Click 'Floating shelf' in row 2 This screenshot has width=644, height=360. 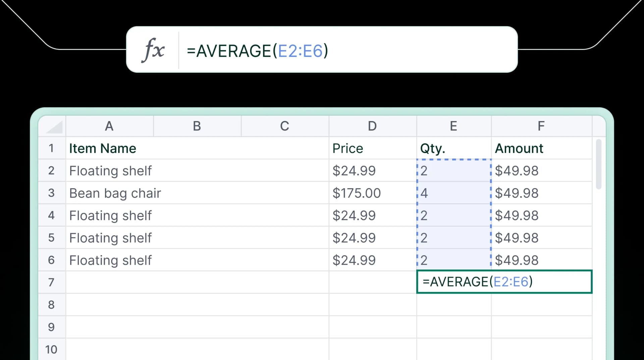pos(197,171)
